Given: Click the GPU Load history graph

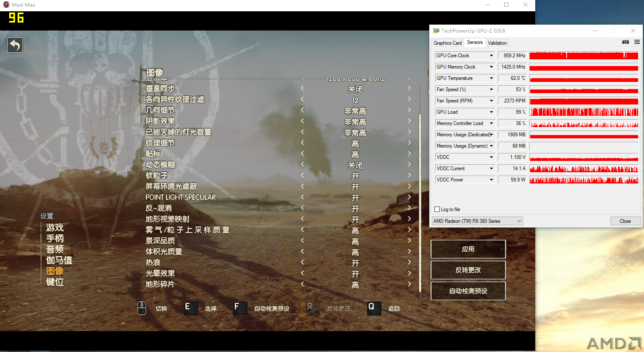Looking at the screenshot, I should click(584, 112).
